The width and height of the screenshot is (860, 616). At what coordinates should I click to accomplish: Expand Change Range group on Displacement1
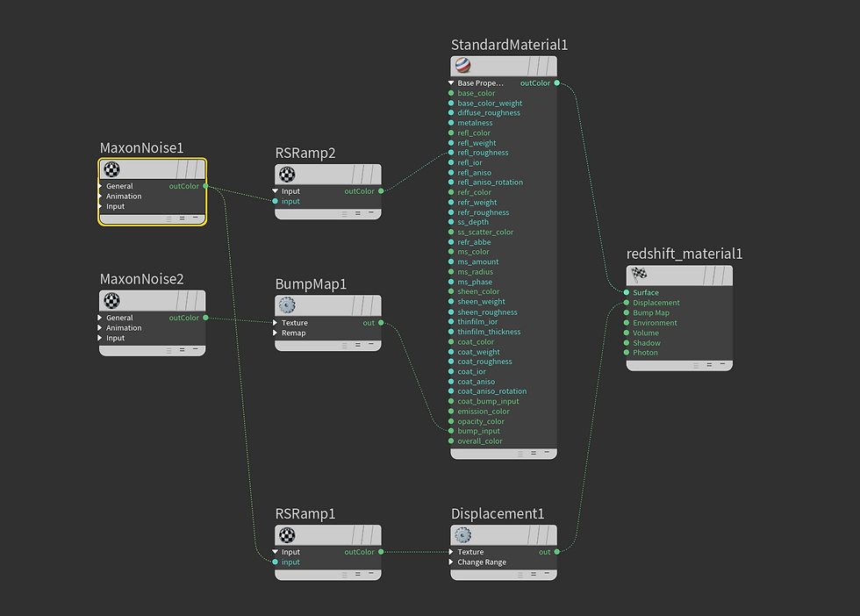pyautogui.click(x=451, y=562)
